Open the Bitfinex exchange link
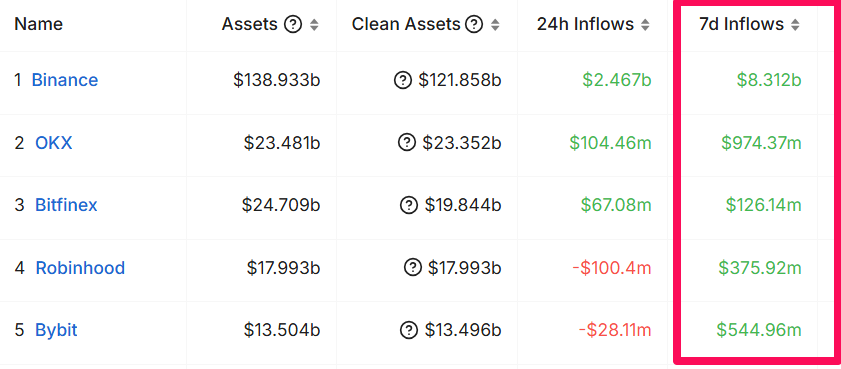841x369 pixels. (x=66, y=205)
